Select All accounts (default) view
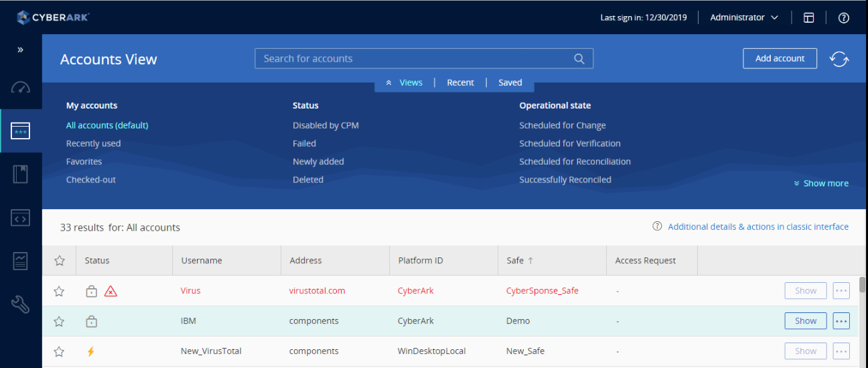Viewport: 868px width, 368px height. click(x=107, y=125)
